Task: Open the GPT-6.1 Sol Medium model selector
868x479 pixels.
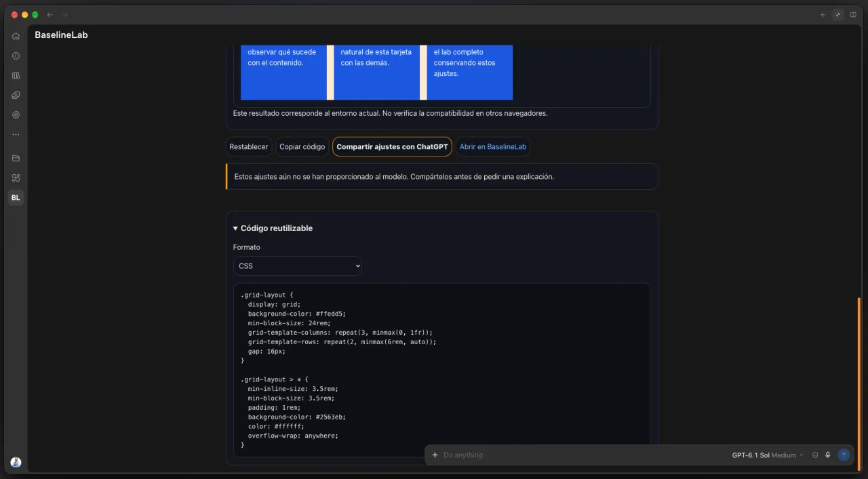Action: pyautogui.click(x=768, y=455)
